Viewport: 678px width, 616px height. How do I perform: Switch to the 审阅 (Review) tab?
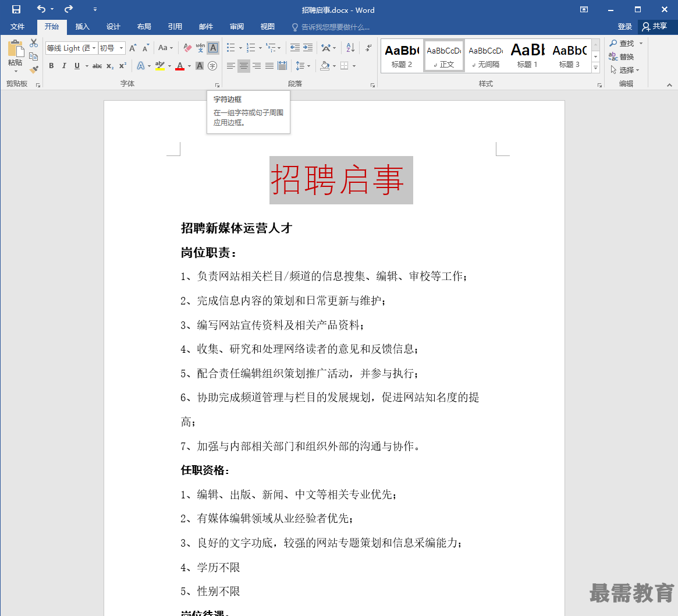(237, 27)
